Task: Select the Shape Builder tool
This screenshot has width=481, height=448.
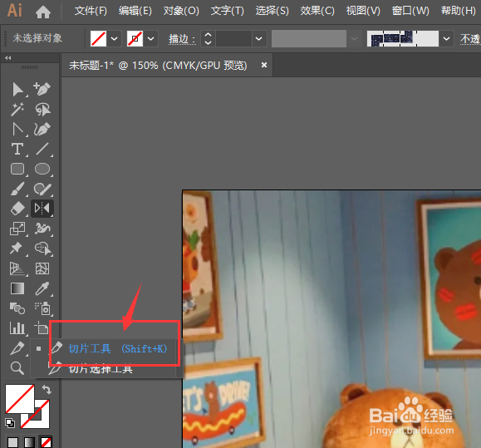Action: (42, 249)
